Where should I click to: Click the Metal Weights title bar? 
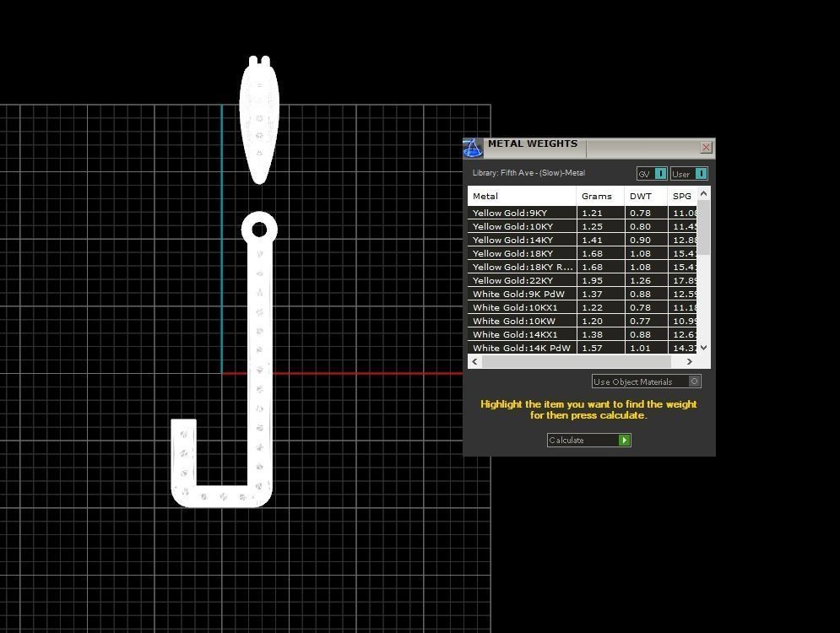point(589,148)
